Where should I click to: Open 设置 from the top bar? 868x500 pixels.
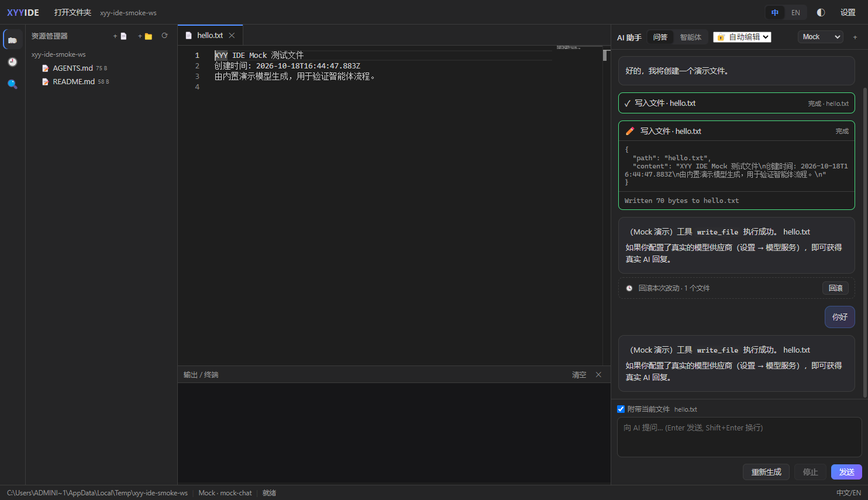point(848,12)
